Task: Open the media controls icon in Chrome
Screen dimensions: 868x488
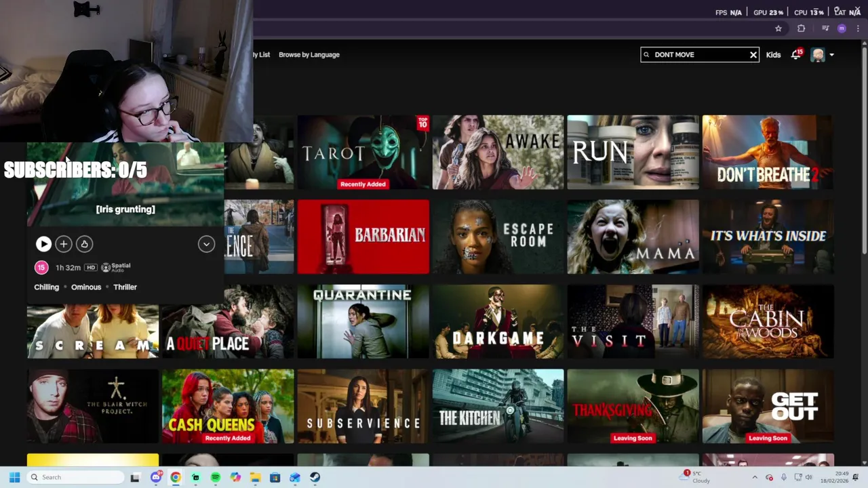Action: [x=825, y=28]
